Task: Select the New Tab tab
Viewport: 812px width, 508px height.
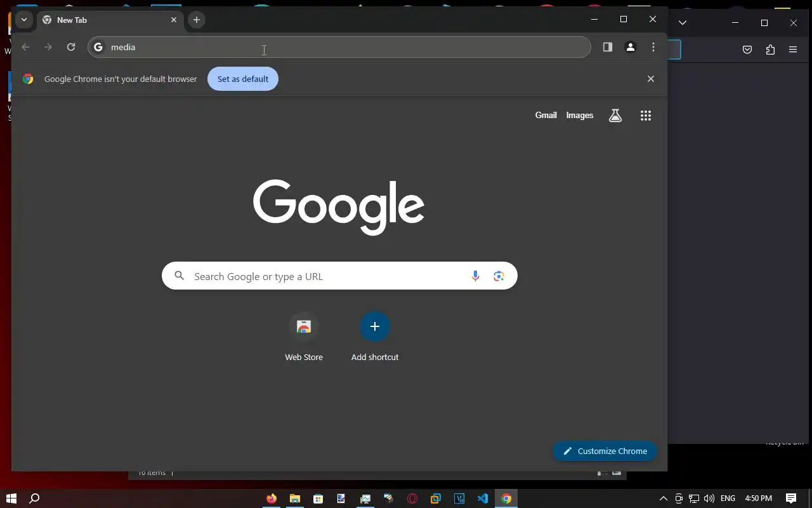Action: (x=110, y=20)
